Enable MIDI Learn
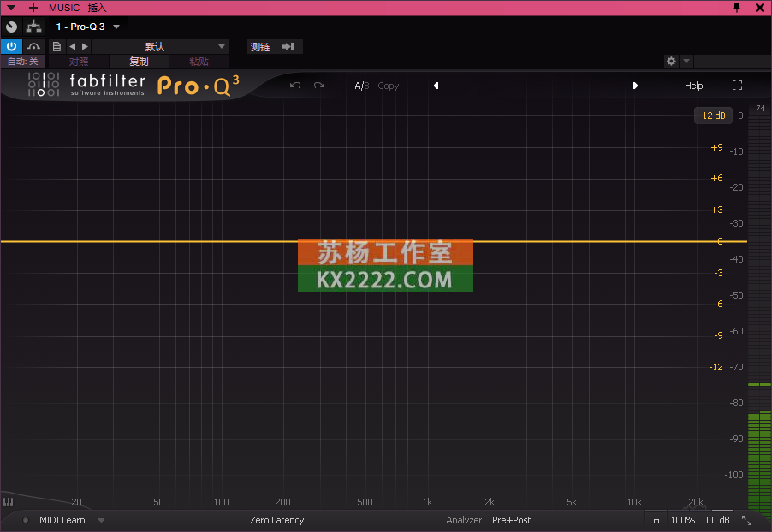The height and width of the screenshot is (532, 772). [x=62, y=520]
